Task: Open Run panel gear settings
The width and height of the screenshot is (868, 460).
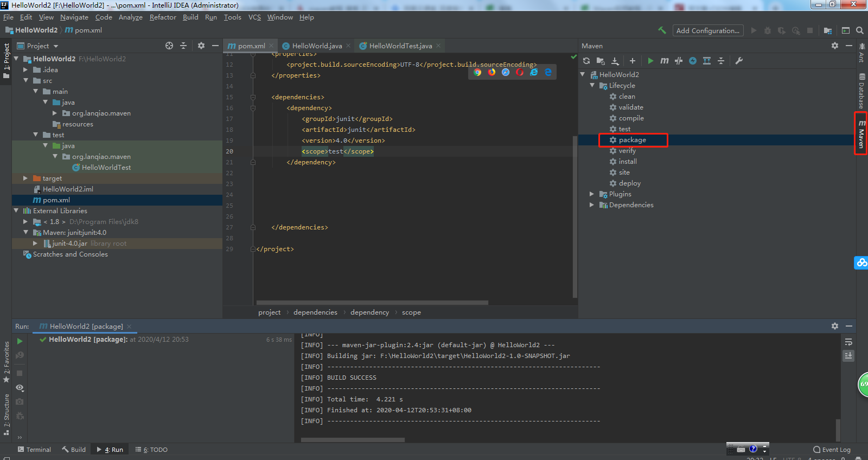Action: (x=835, y=326)
